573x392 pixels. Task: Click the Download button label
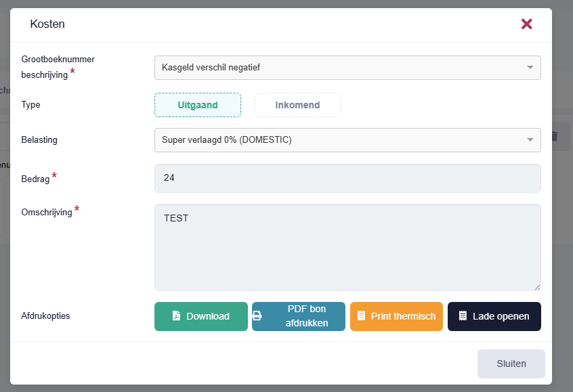click(208, 316)
